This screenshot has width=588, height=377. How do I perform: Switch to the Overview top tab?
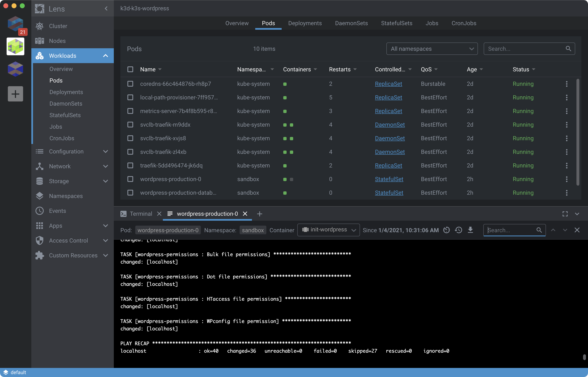[237, 23]
